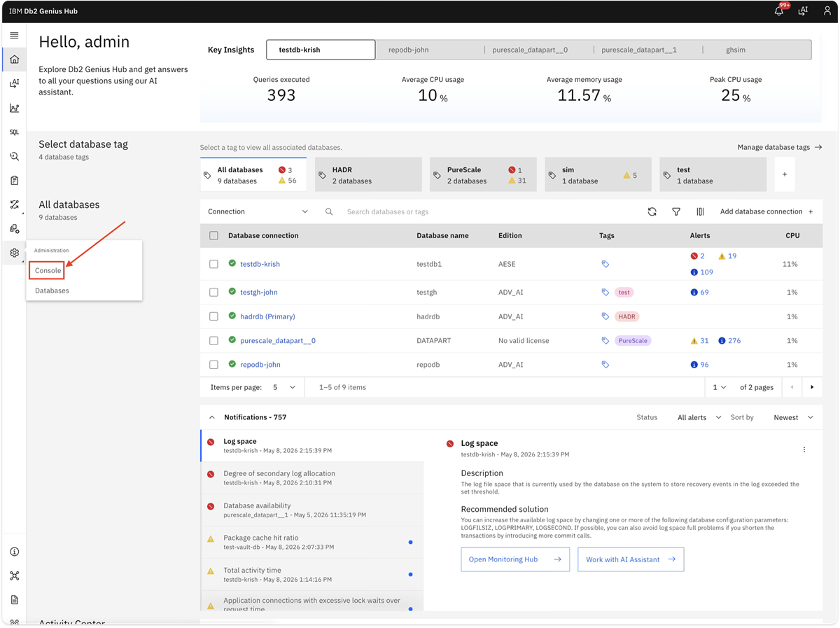Open the page number dropdown
840x628 pixels.
[719, 387]
